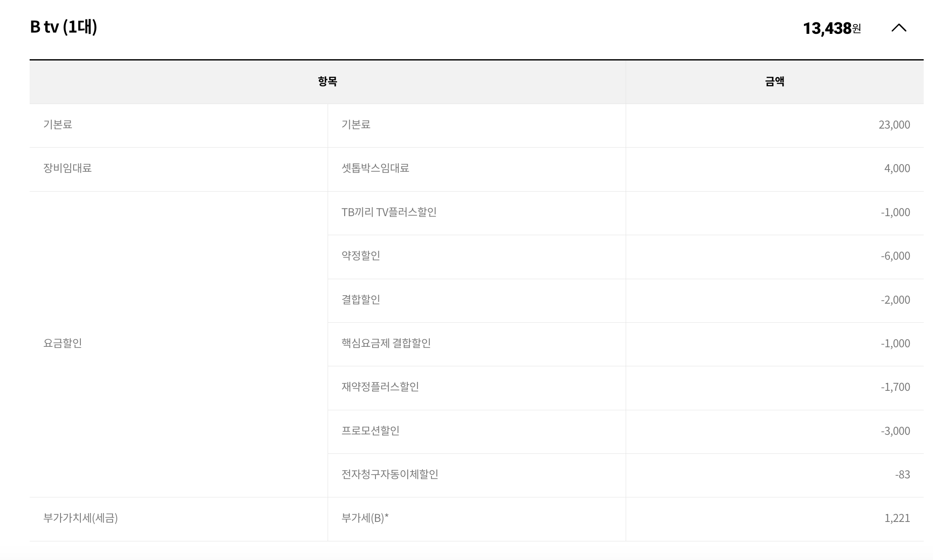Click the B tv (1대) heading
Viewport: 933px width, 560px height.
[63, 27]
